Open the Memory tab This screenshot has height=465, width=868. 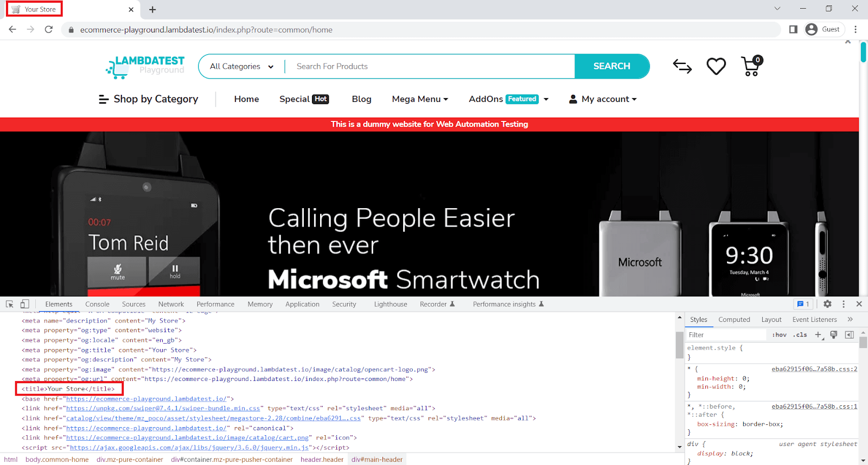coord(260,304)
